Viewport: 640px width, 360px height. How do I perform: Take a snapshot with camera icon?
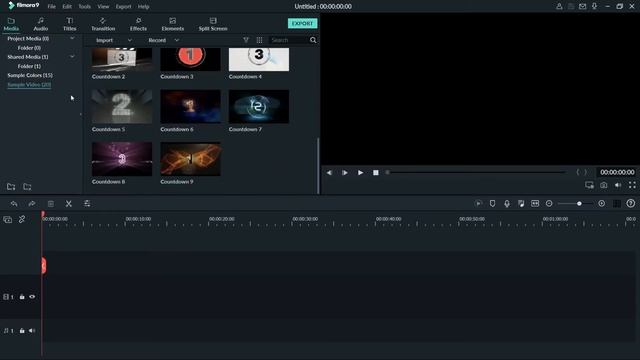point(603,185)
